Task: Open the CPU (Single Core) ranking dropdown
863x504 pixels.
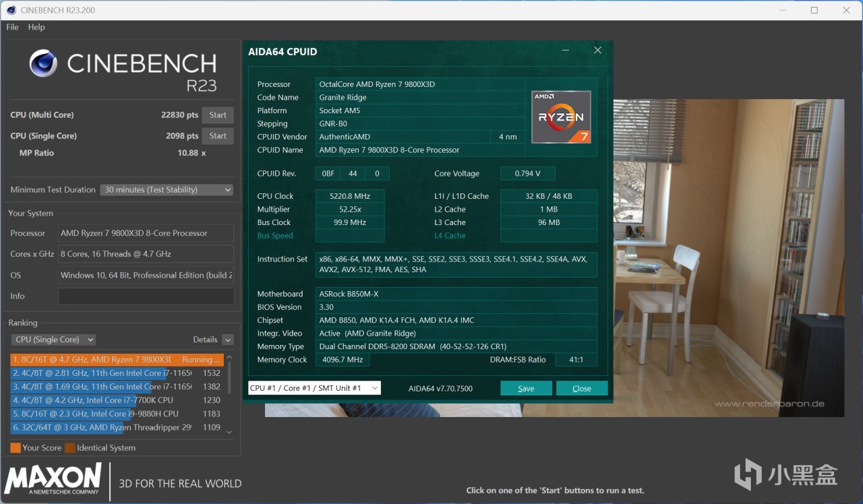Action: 53,340
